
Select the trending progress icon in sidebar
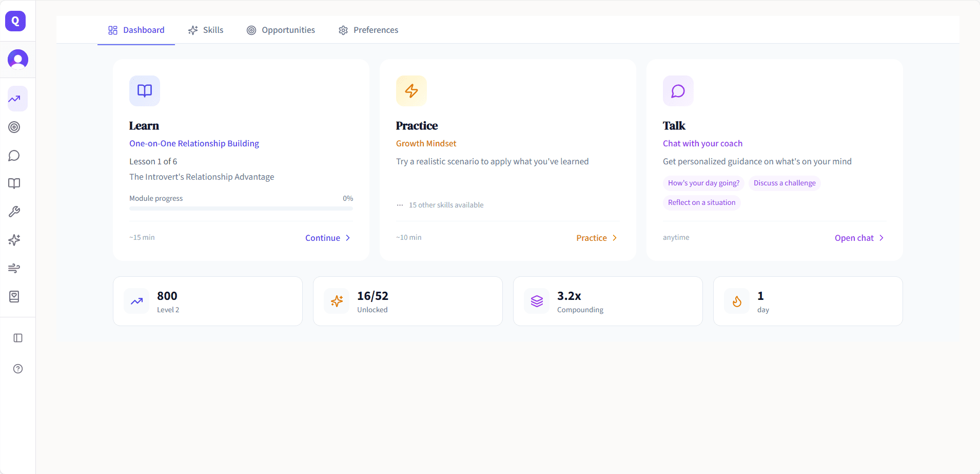14,99
